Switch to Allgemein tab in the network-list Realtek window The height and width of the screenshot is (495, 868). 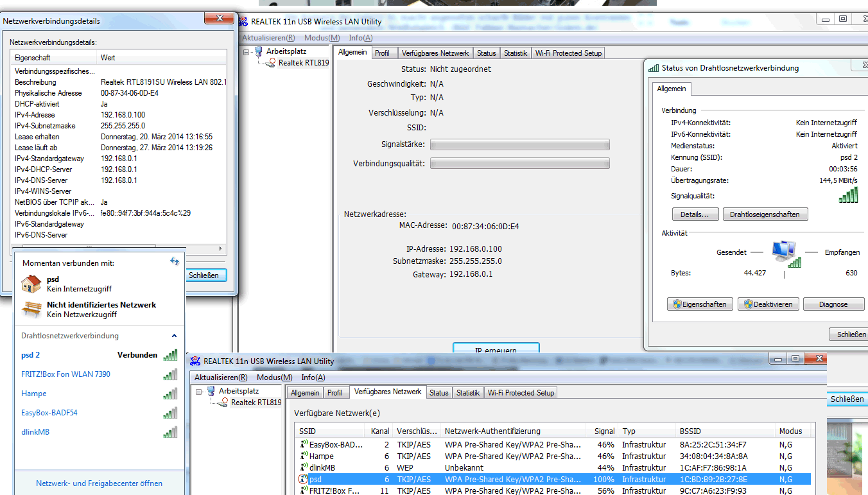pos(305,393)
